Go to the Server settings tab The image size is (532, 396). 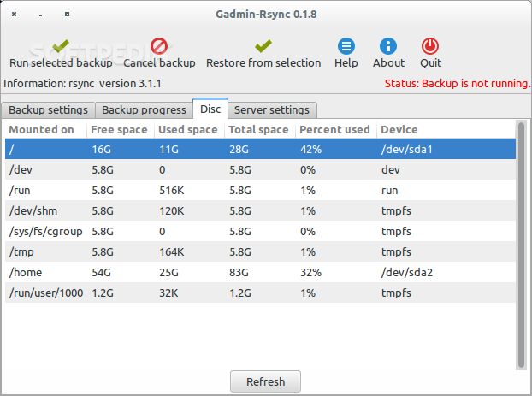[272, 110]
